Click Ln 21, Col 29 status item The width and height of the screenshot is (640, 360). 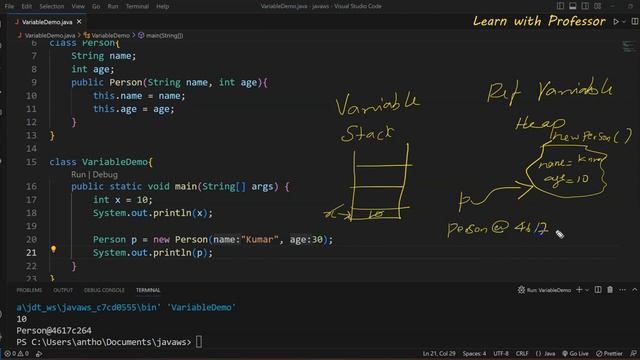pyautogui.click(x=439, y=353)
